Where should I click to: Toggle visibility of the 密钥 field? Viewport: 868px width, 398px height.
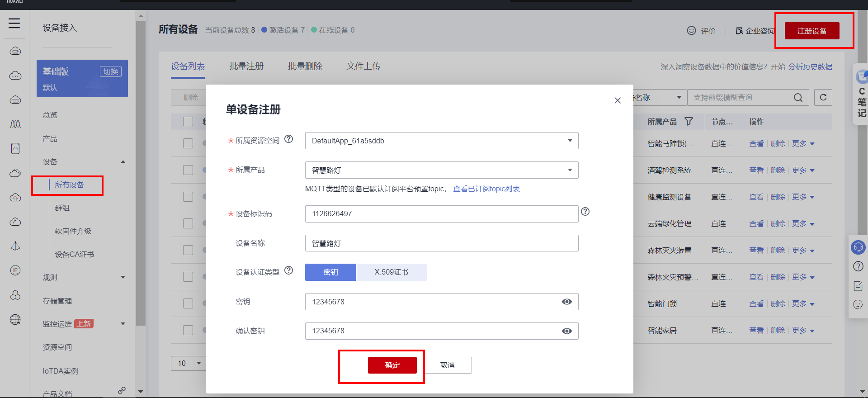[x=566, y=302]
